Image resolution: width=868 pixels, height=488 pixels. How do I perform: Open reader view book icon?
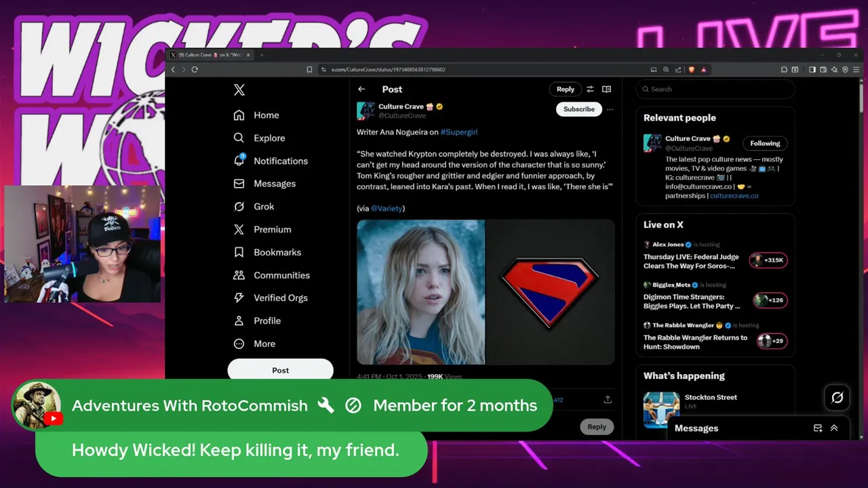606,89
